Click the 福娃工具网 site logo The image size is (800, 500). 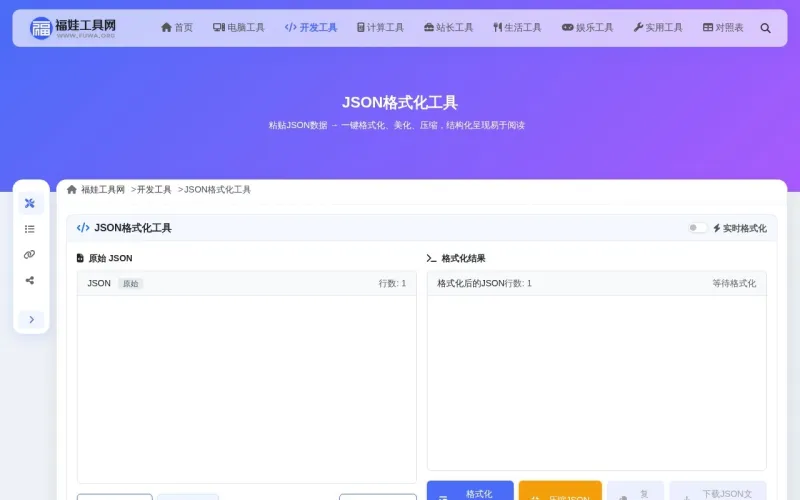coord(73,28)
